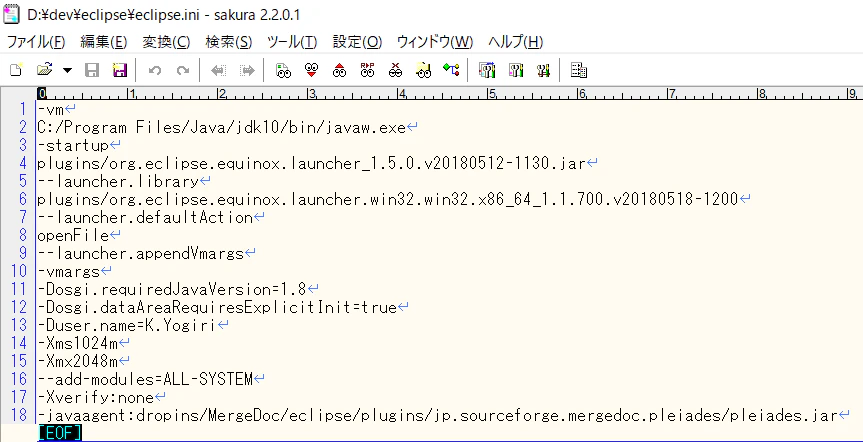Click line number 1 in the gutter
This screenshot has width=863, height=442.
pyautogui.click(x=23, y=110)
